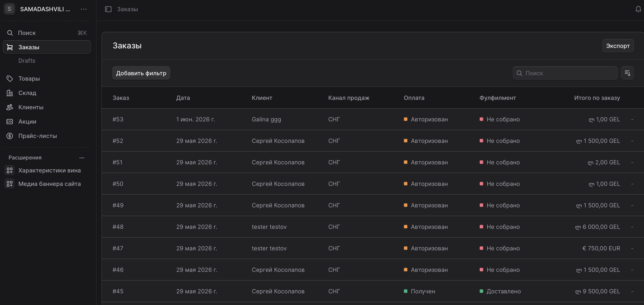Click the Дата column header
Image resolution: width=644 pixels, height=305 pixels.
point(183,98)
